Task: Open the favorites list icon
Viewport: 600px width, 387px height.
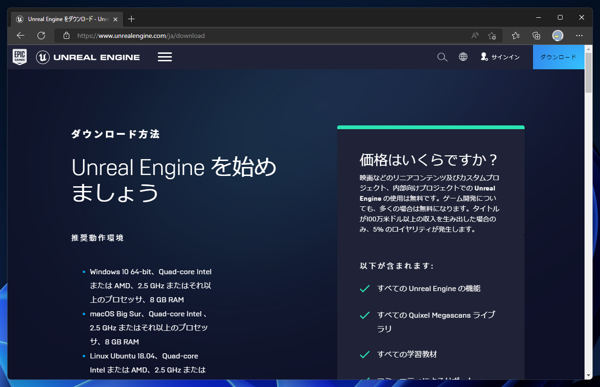Action: (x=516, y=36)
